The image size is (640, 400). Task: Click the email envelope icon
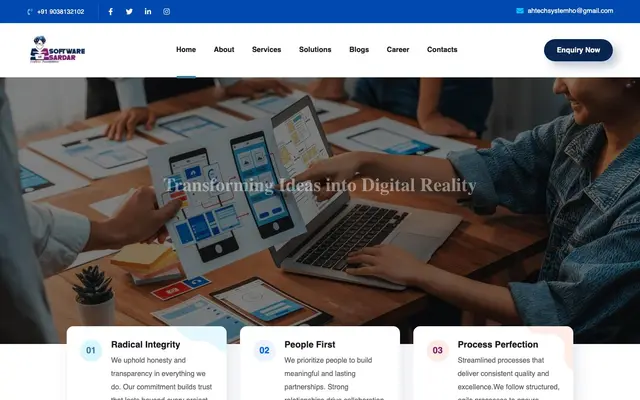point(520,11)
